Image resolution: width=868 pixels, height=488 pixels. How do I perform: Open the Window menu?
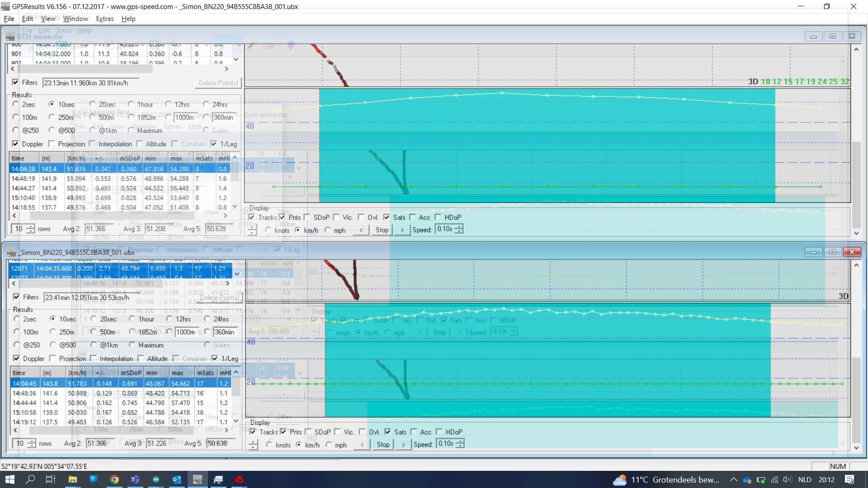[x=75, y=19]
